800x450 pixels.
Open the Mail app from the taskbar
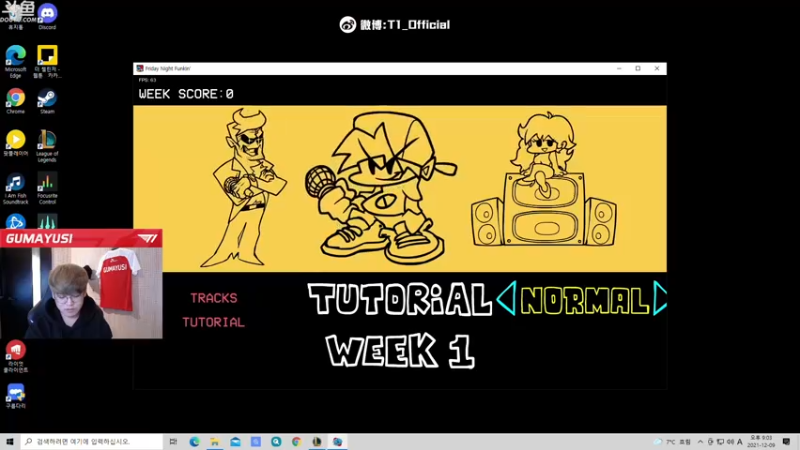235,442
